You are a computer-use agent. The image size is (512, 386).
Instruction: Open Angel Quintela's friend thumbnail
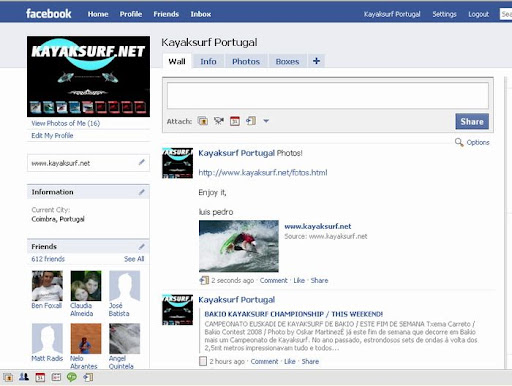[x=125, y=338]
